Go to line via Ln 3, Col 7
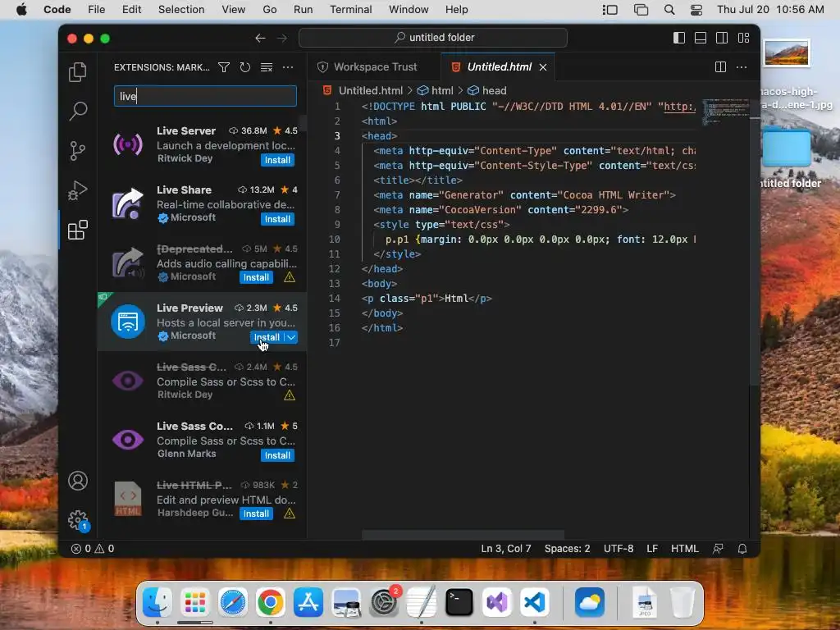 point(505,549)
